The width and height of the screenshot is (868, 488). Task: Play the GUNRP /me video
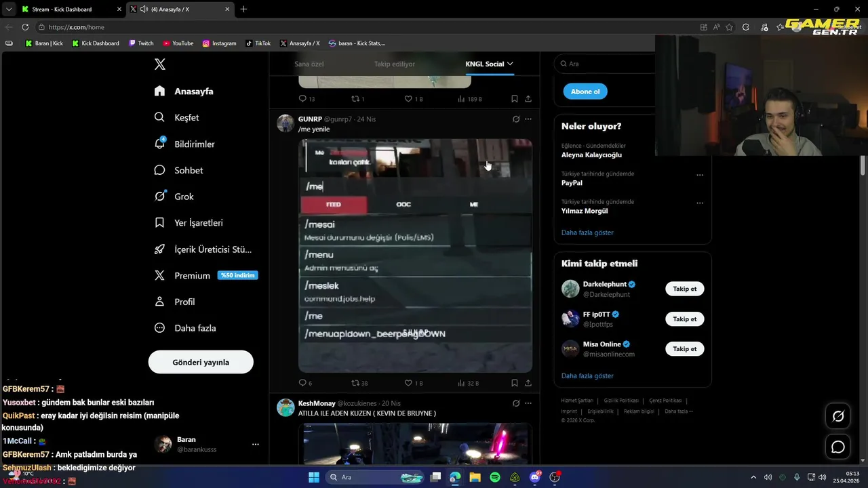click(415, 256)
